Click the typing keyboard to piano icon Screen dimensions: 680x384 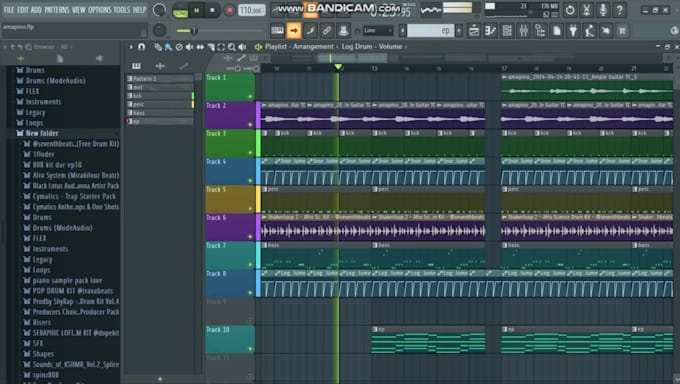277,30
